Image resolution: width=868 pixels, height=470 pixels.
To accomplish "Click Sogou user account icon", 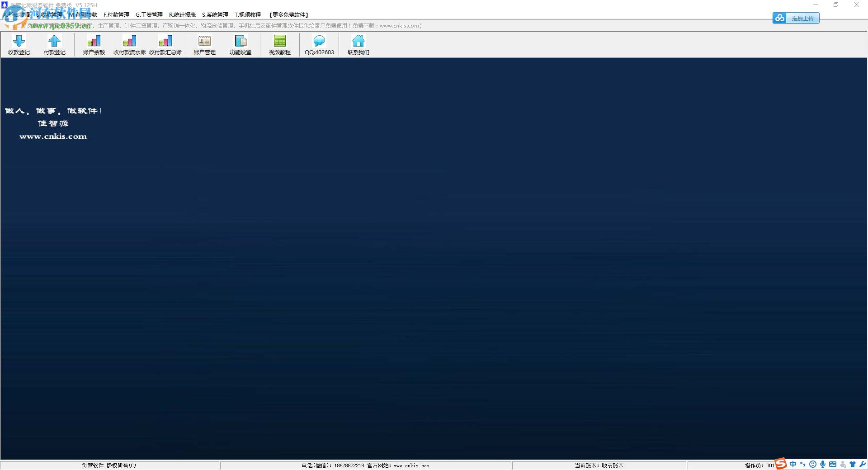I will point(843,464).
